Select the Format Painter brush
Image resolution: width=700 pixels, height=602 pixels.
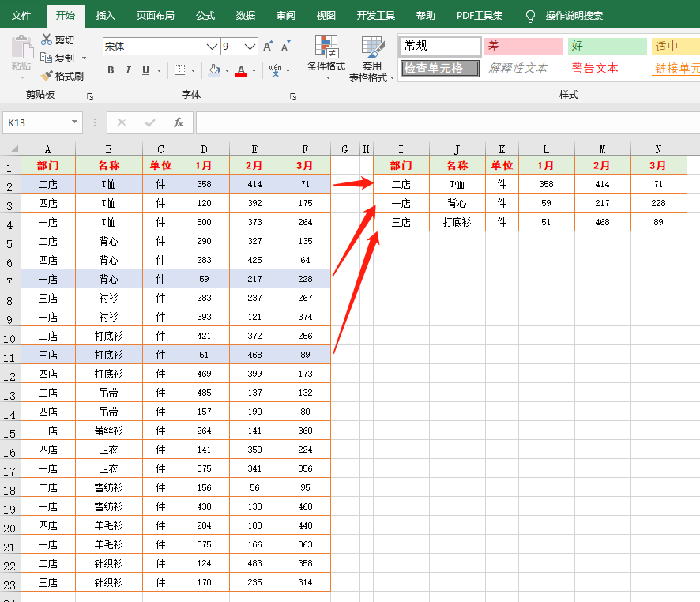click(x=47, y=77)
